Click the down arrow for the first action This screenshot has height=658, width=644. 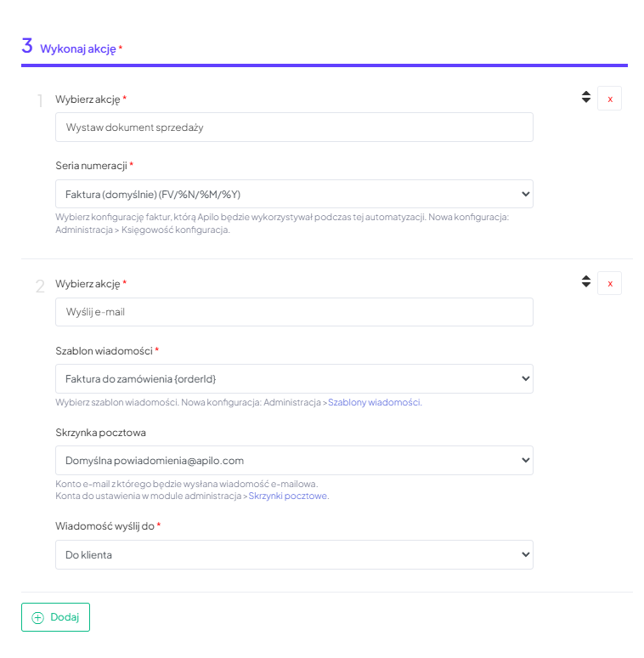tap(585, 101)
